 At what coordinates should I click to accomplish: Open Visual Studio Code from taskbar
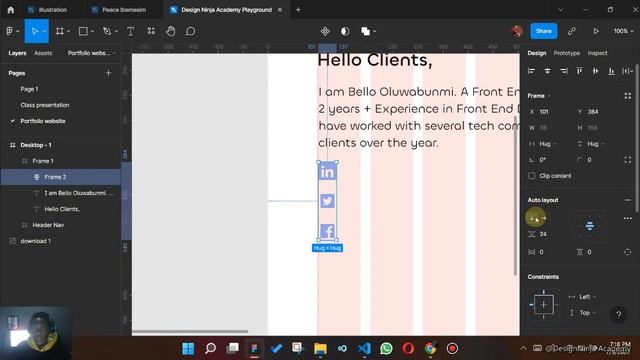pyautogui.click(x=364, y=349)
